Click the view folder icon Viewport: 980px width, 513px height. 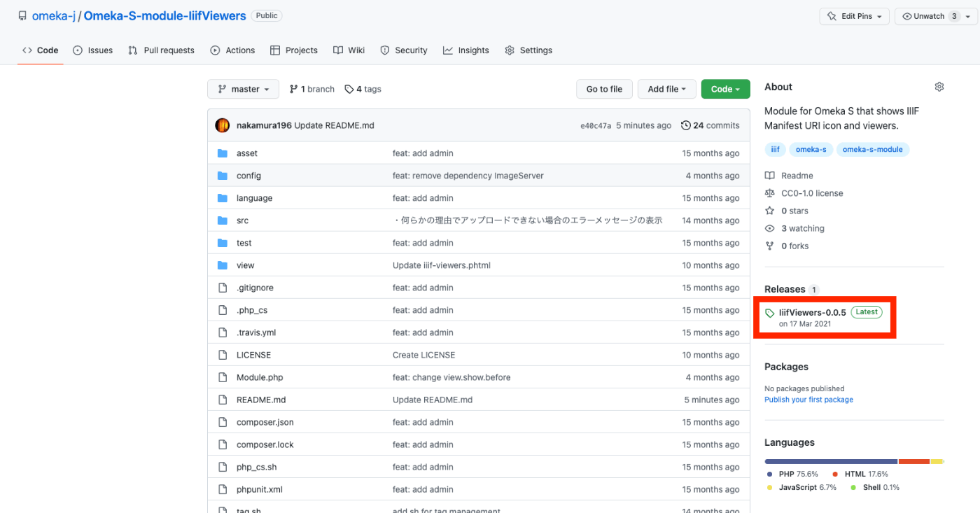tap(223, 265)
